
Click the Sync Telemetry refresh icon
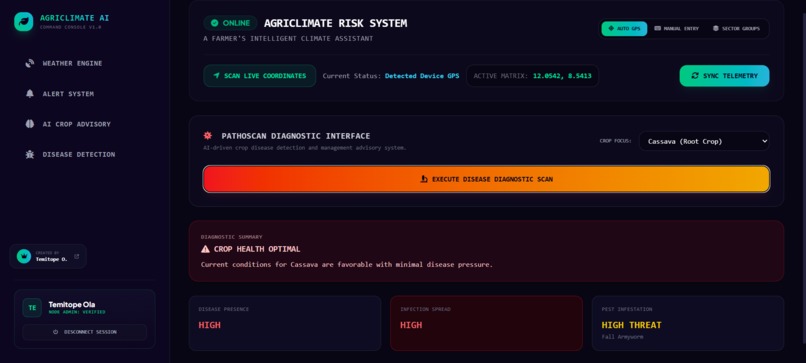[695, 76]
